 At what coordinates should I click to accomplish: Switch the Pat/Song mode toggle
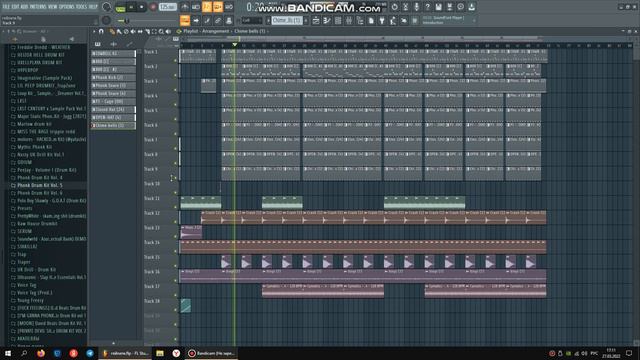click(x=120, y=7)
